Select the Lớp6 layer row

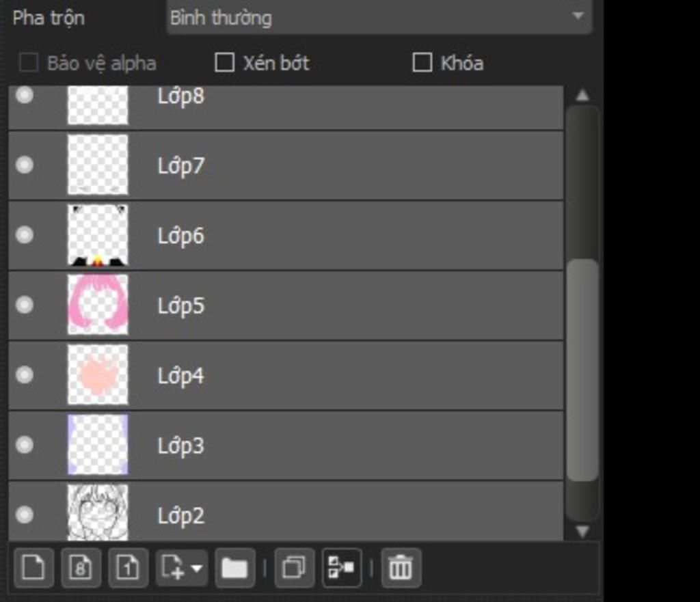point(286,236)
